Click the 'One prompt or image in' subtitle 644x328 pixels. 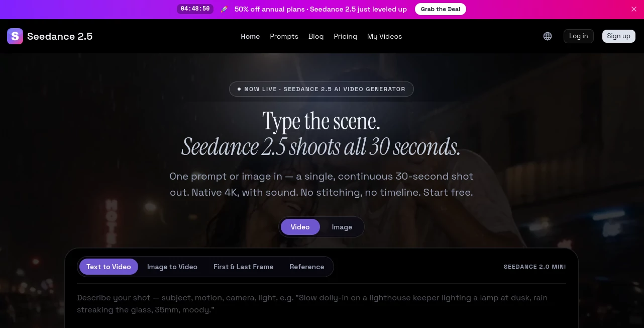(321, 184)
